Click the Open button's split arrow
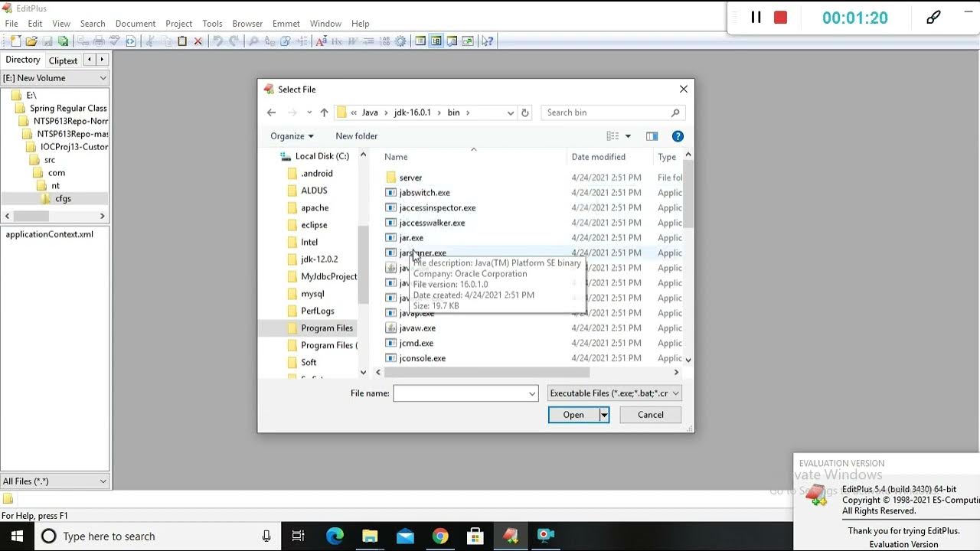Screen dimensions: 980x551 [604, 415]
